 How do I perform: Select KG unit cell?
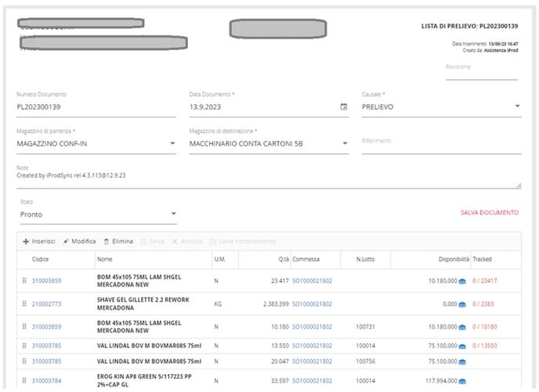tap(218, 304)
